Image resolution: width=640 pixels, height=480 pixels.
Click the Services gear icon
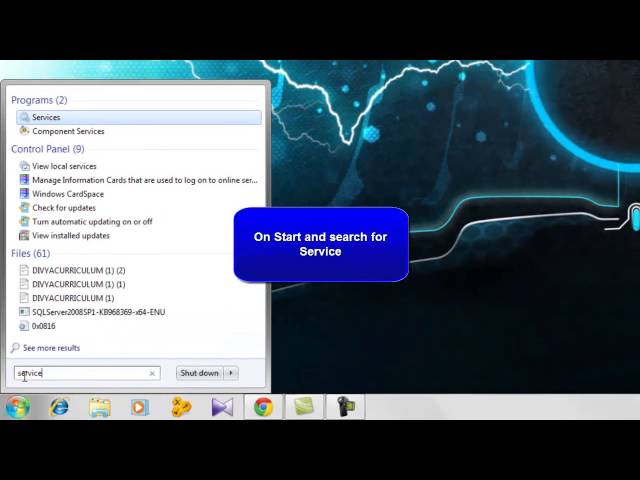pyautogui.click(x=25, y=118)
